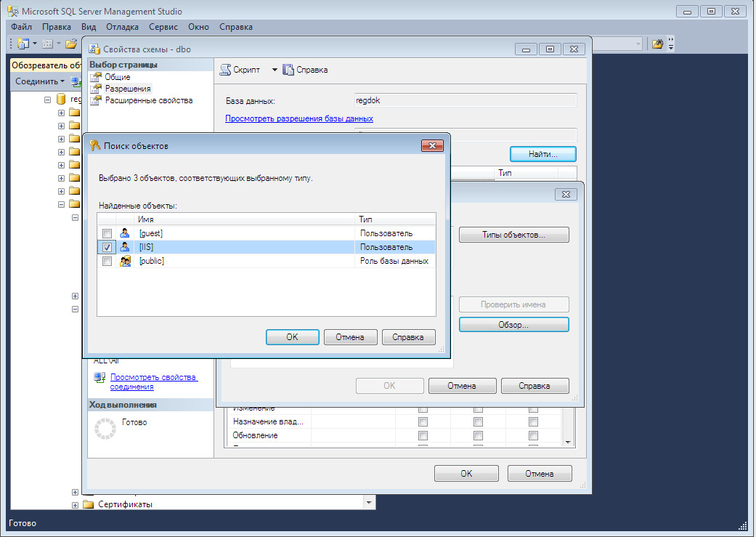Click the Тип column header in permissions grid

pyautogui.click(x=526, y=173)
